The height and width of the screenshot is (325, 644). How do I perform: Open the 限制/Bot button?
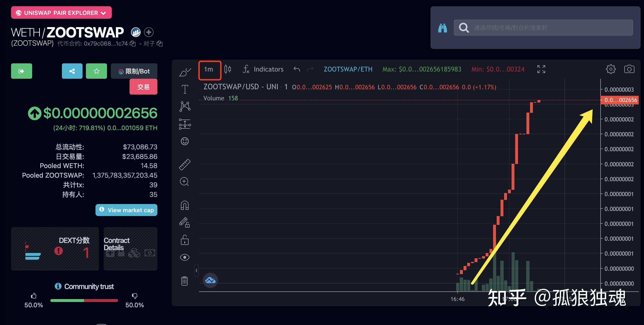point(134,71)
